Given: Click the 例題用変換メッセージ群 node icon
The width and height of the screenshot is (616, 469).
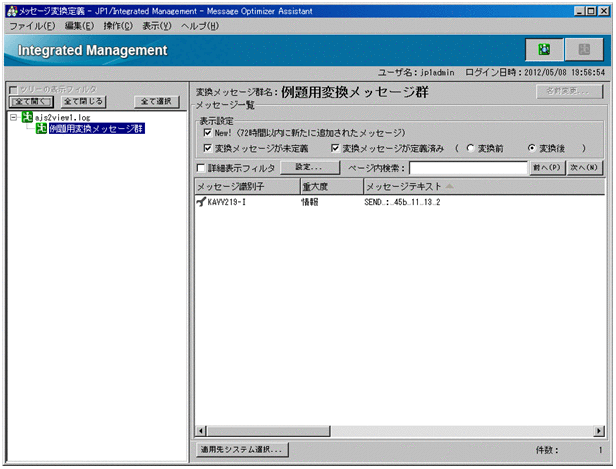Looking at the screenshot, I should (x=41, y=130).
